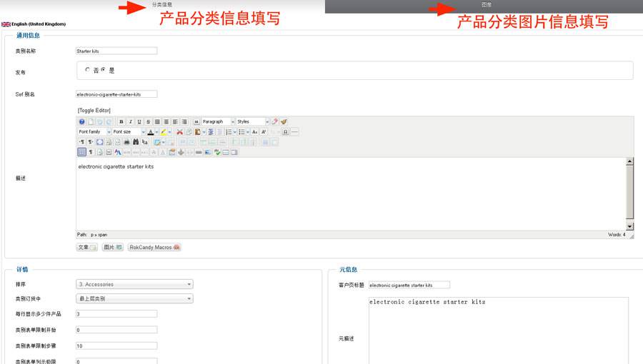This screenshot has height=364, width=643.
Task: Click the Italic formatting icon
Action: tap(130, 122)
